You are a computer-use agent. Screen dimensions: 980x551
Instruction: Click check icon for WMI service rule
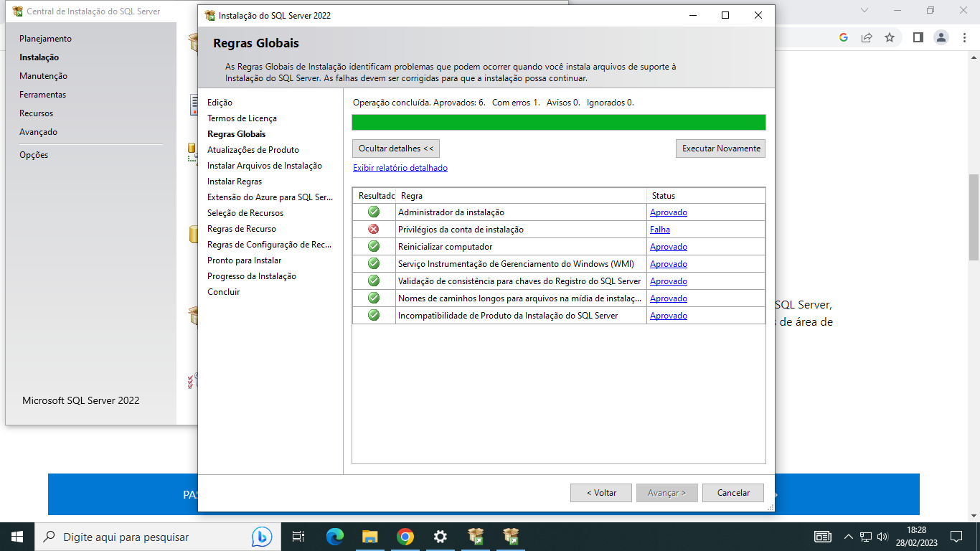(374, 263)
